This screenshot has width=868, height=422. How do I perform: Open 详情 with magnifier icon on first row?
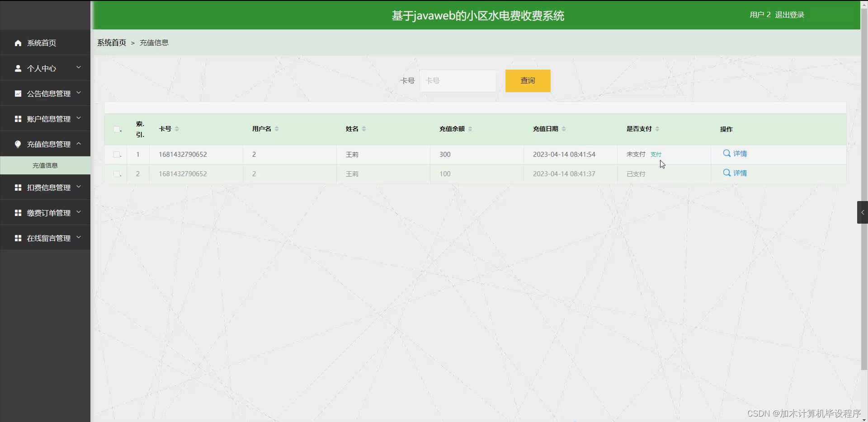point(726,154)
